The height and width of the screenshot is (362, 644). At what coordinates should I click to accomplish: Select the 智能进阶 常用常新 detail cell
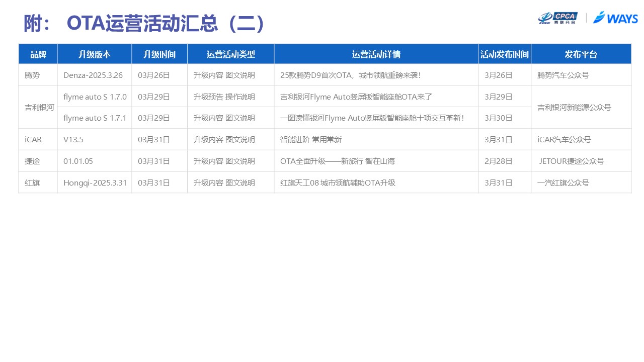click(376, 139)
